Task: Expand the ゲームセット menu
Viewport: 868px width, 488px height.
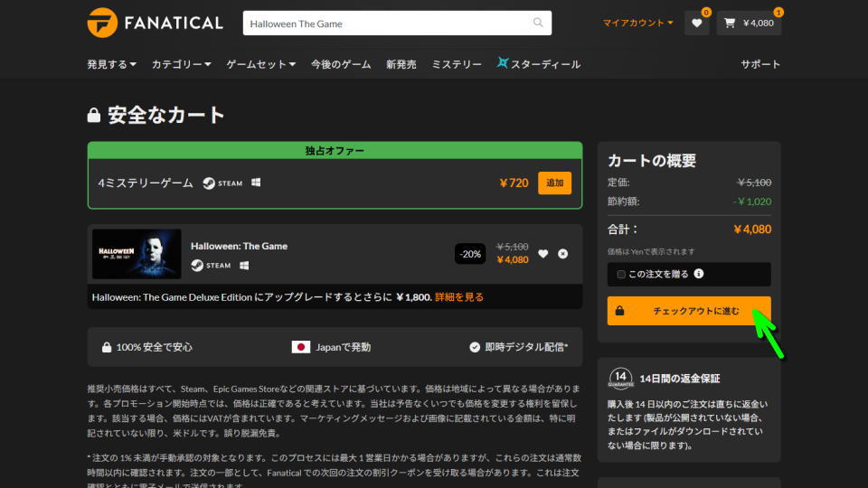Action: pos(260,64)
